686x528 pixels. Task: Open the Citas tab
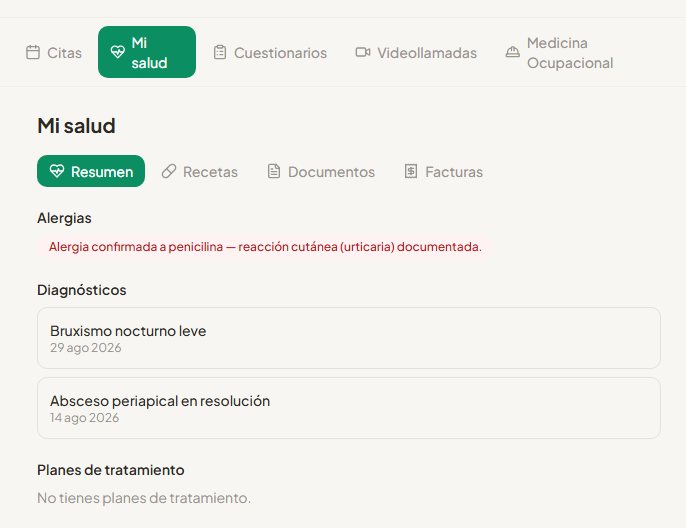pyautogui.click(x=54, y=52)
